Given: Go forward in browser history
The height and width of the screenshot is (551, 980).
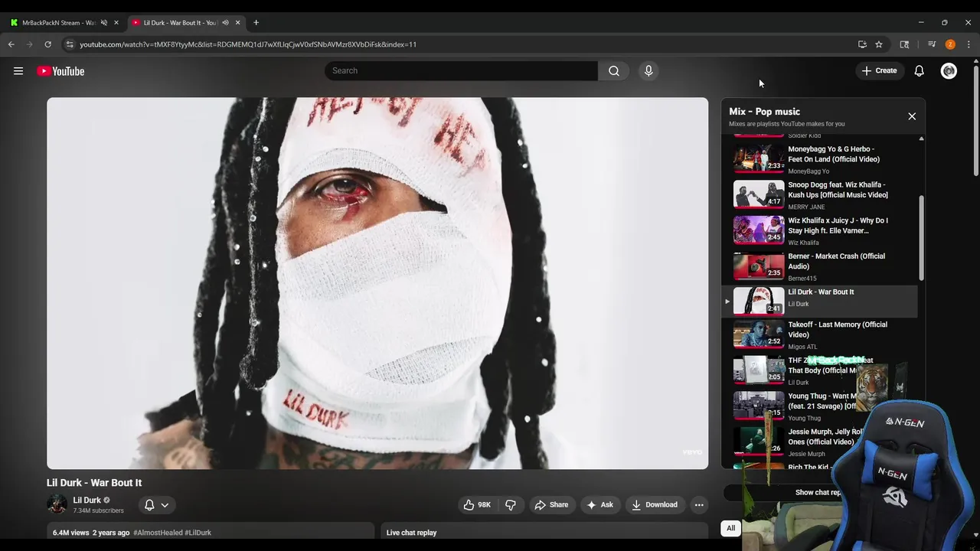Looking at the screenshot, I should pyautogui.click(x=30, y=44).
